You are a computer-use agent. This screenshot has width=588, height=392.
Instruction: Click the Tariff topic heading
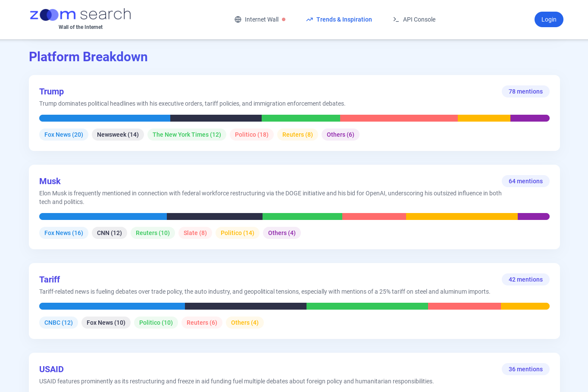tap(50, 279)
